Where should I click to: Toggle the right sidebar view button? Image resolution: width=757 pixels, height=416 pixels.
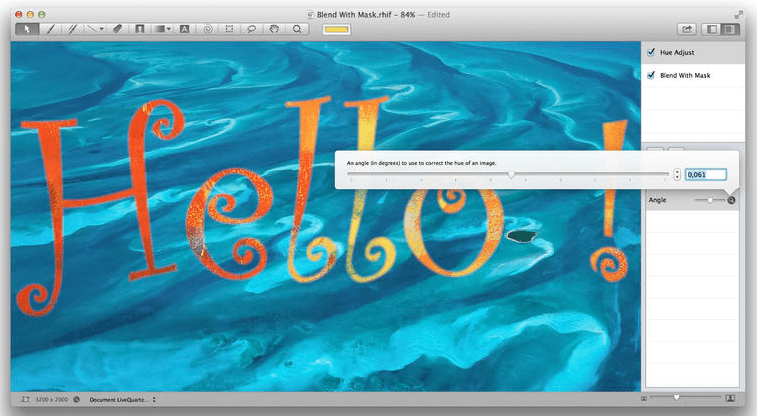coord(730,29)
